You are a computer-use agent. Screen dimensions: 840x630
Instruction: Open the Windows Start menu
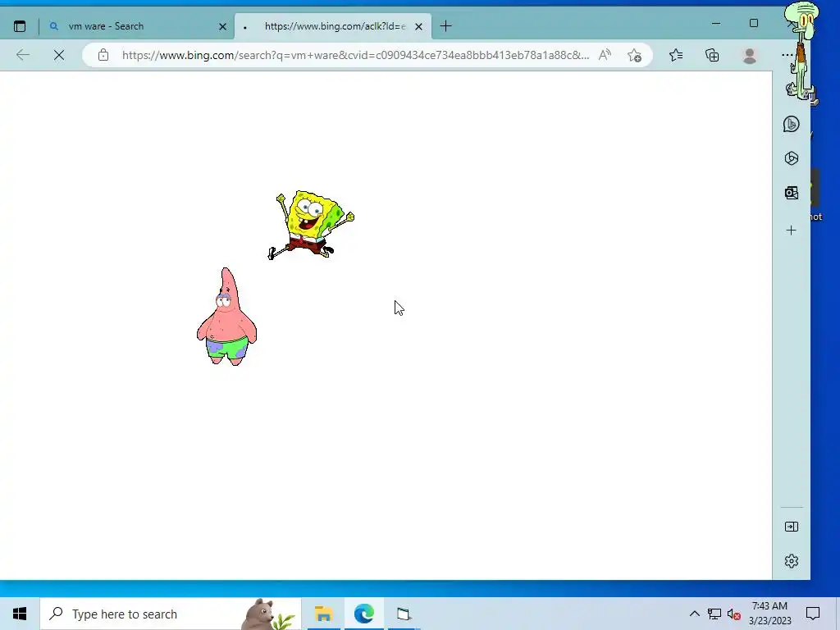point(20,614)
